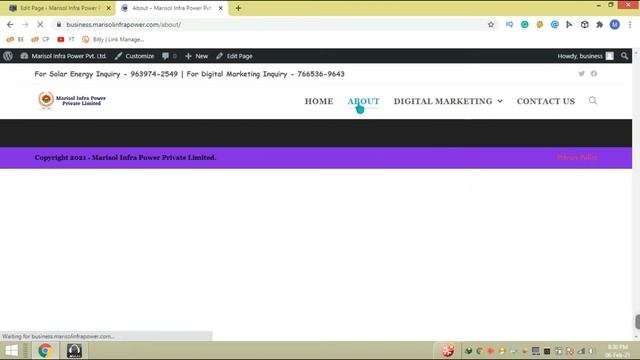This screenshot has height=360, width=640.
Task: Click the Copyright 2021 footer text
Action: point(125,158)
